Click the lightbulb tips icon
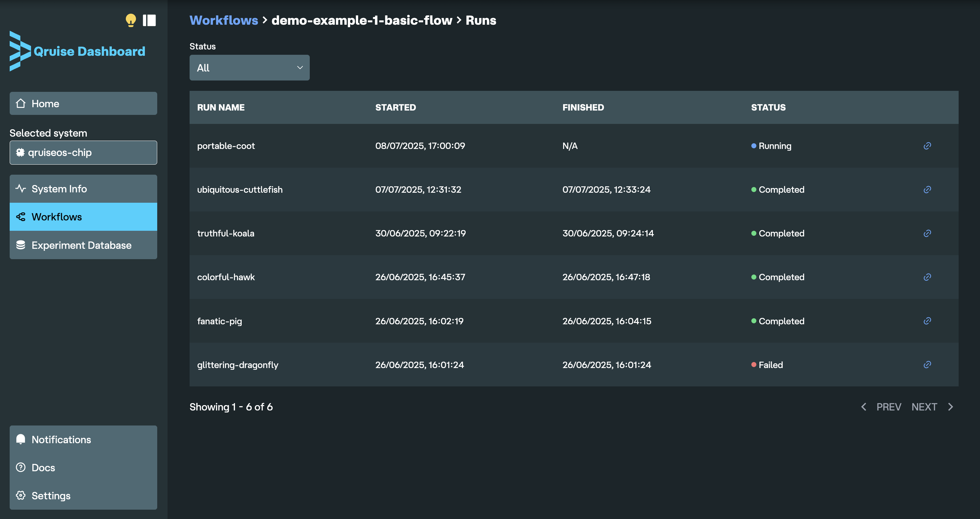This screenshot has height=519, width=980. pyautogui.click(x=131, y=20)
